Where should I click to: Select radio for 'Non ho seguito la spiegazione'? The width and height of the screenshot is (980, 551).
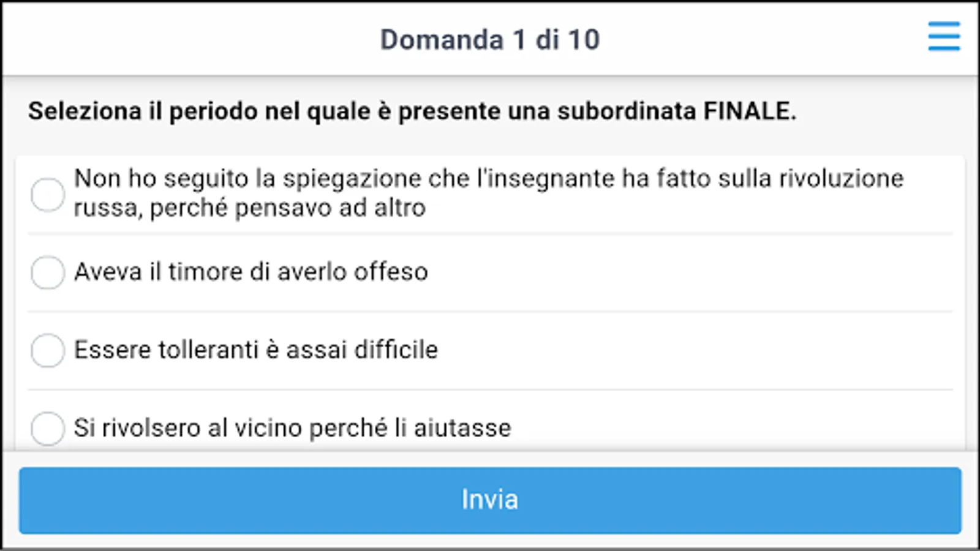pos(48,195)
